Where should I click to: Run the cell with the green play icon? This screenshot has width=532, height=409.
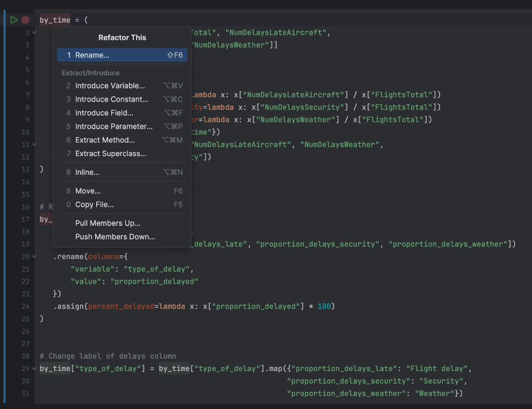13,19
